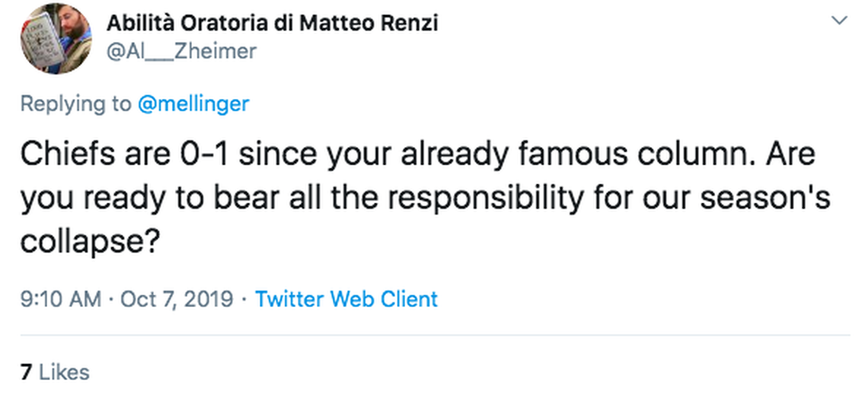
Task: Click the 9:10 AM timestamp
Action: (60, 299)
